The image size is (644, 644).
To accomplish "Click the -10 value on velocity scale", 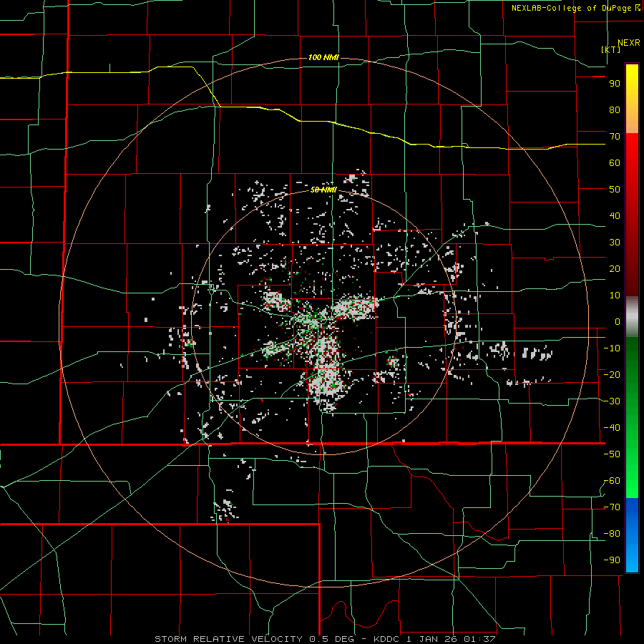I will [612, 348].
